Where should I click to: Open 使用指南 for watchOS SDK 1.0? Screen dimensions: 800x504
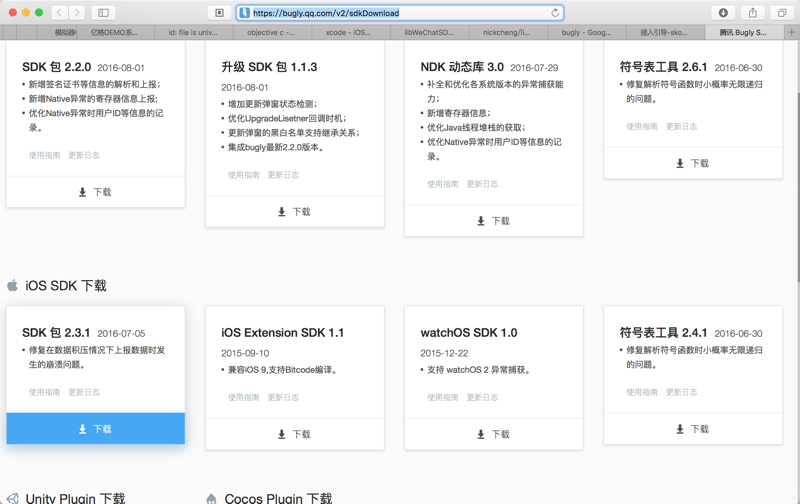pyautogui.click(x=442, y=397)
